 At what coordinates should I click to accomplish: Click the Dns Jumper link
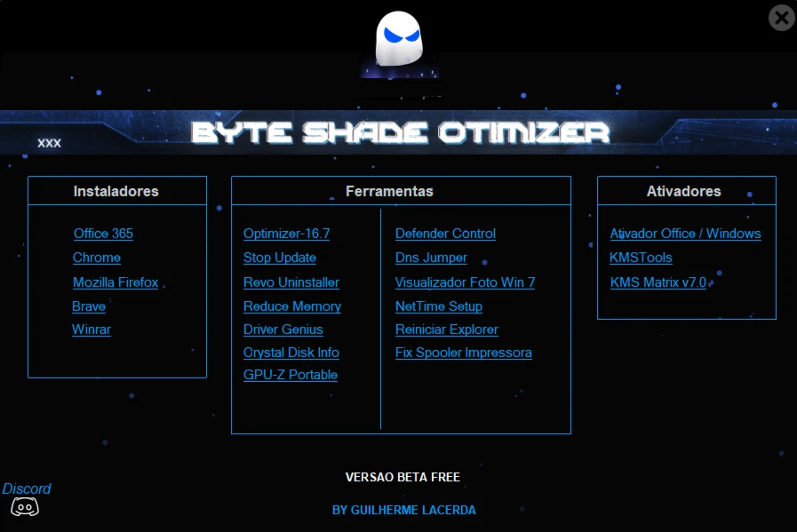[x=431, y=258]
